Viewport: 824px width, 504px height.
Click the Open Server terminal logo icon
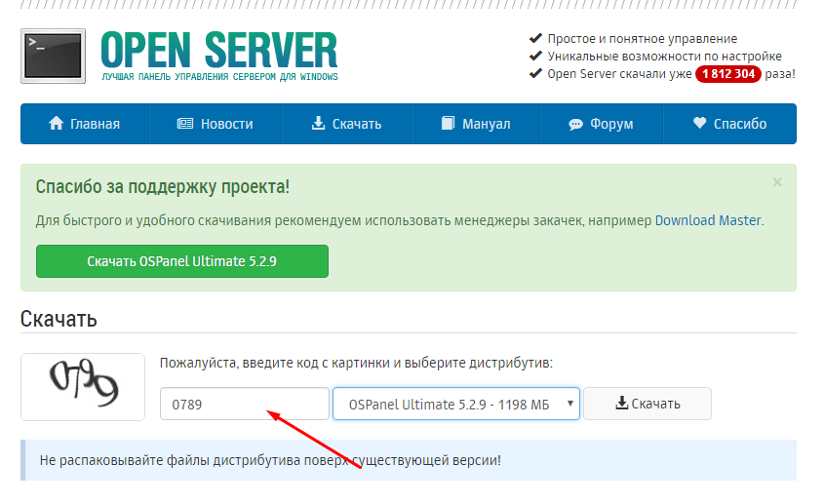[53, 57]
